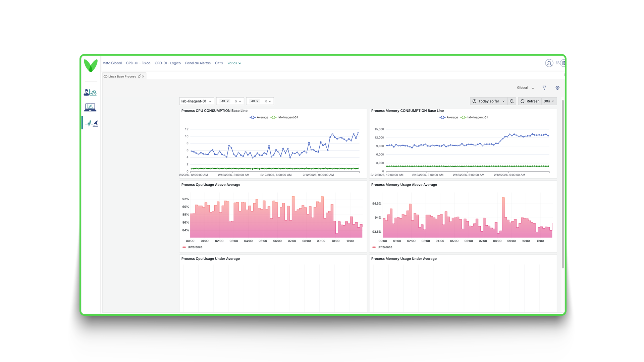Open the CPD-01 - Fisico menu item
The width and height of the screenshot is (644, 362).
pyautogui.click(x=138, y=63)
